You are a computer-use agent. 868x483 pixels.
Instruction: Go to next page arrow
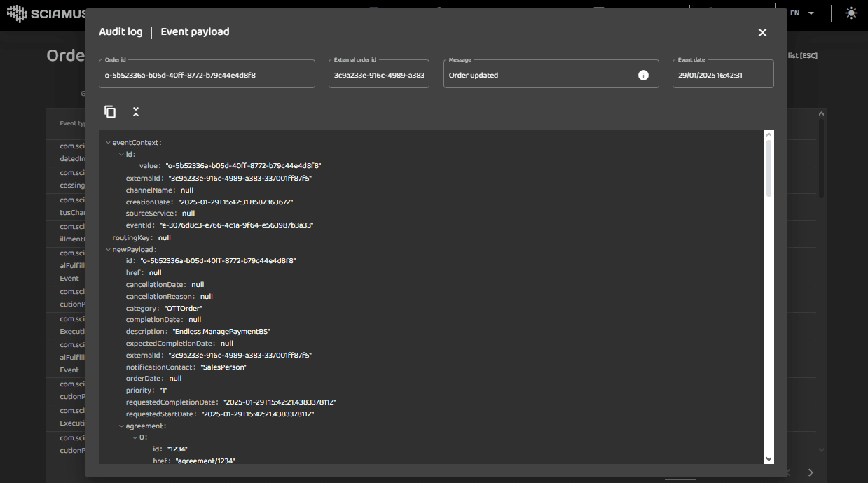pos(811,472)
